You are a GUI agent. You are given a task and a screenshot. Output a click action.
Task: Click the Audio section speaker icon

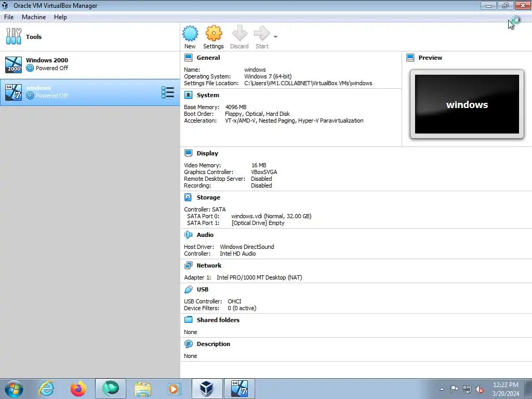(x=188, y=234)
